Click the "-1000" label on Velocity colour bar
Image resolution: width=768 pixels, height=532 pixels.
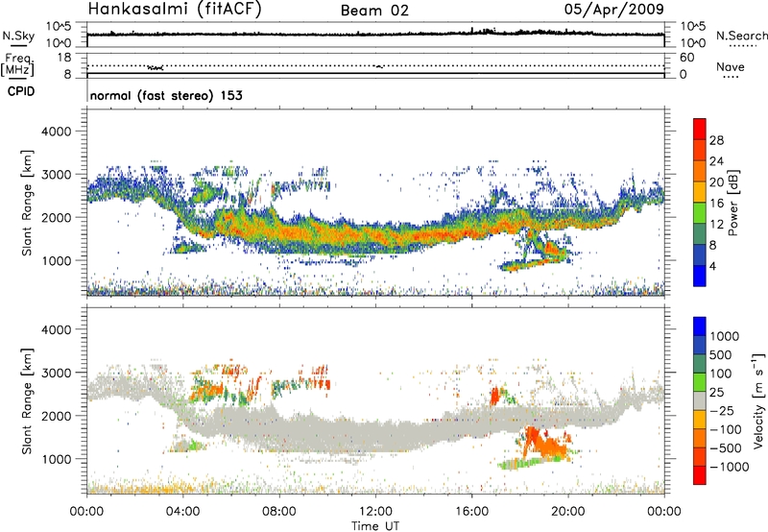(730, 467)
